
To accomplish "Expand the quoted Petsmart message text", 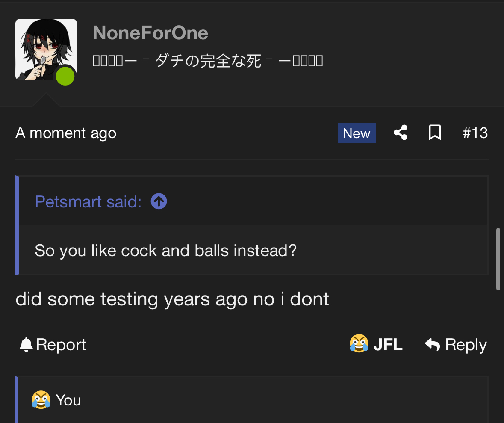I will [x=165, y=250].
